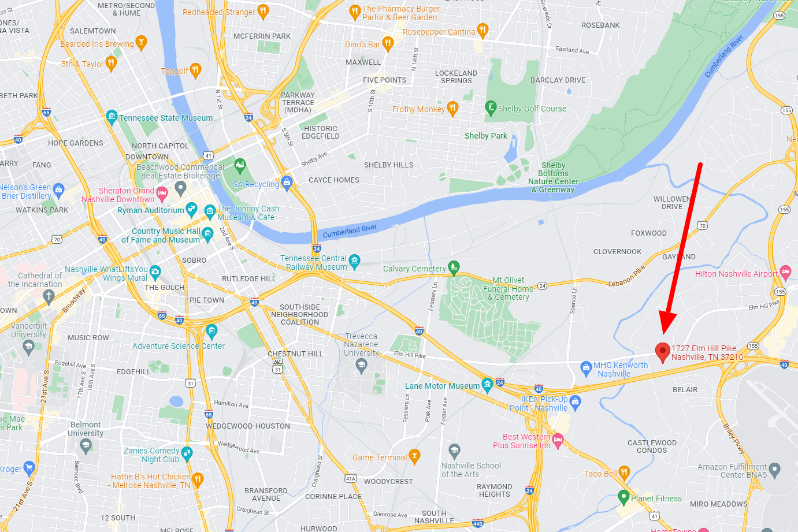Screen dimensions: 798x532
Task: Click the Country Music Hall of Fame label
Action: coord(161,235)
